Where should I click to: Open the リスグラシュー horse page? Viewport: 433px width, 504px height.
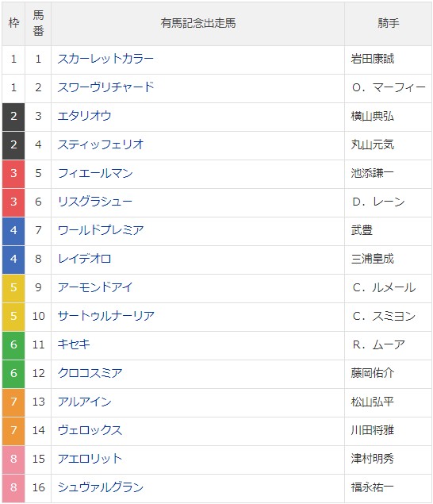tap(95, 202)
